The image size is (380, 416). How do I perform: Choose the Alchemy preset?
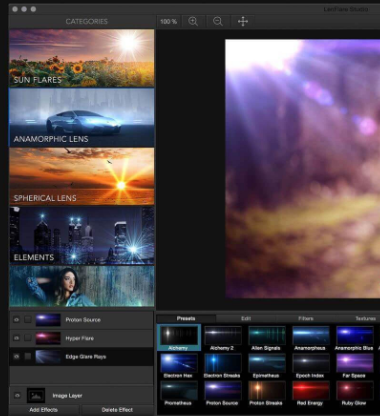pos(179,337)
